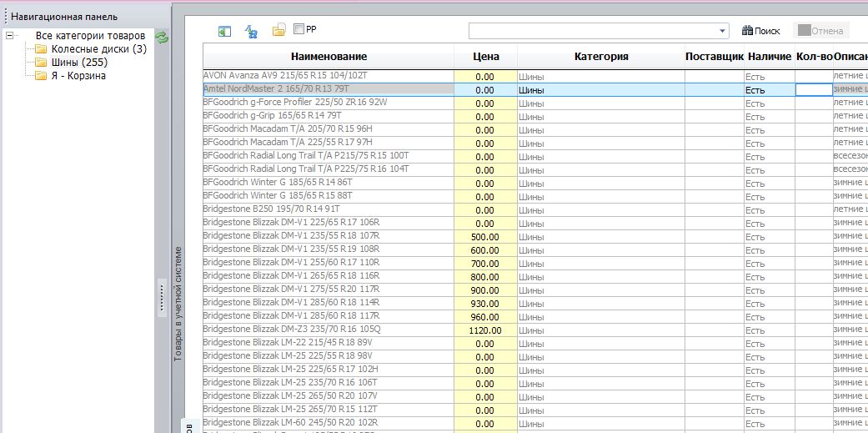
Task: Collapse the Все категории товаров tree node
Action: coord(9,35)
